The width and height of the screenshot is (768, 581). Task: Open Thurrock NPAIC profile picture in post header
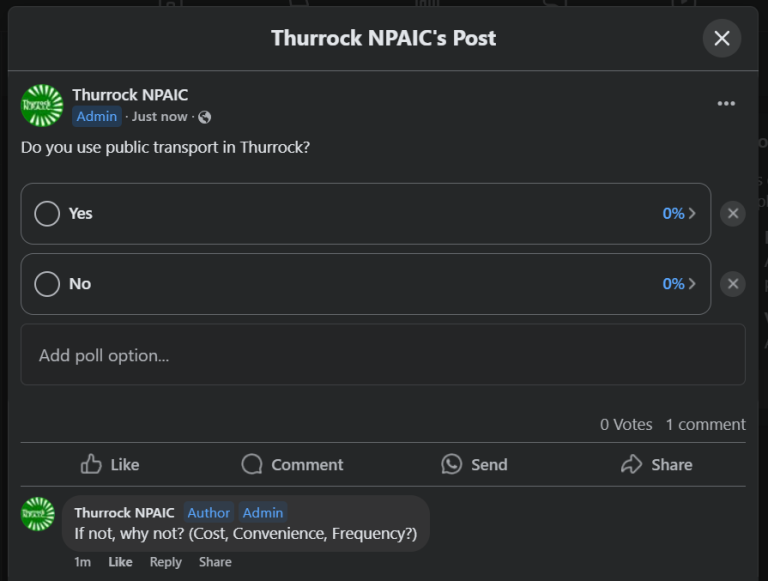point(42,105)
